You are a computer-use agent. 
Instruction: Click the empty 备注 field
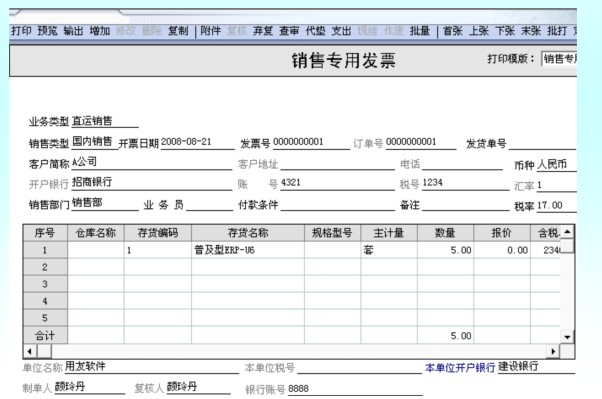(x=466, y=204)
